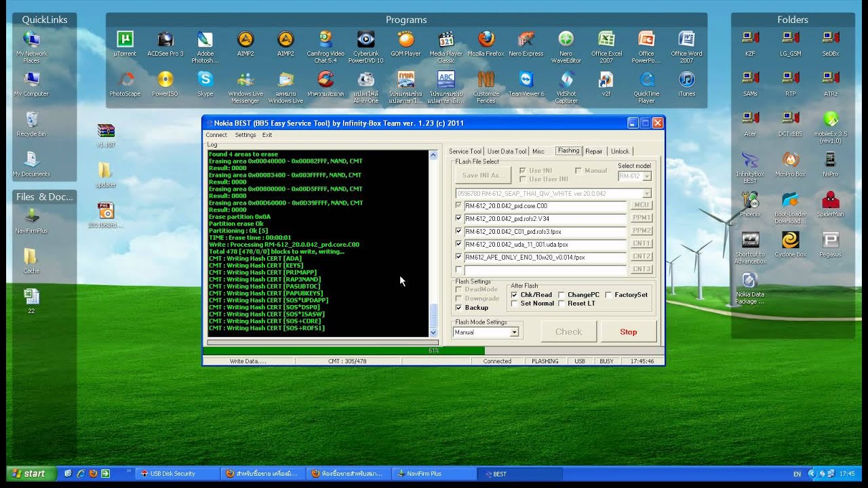Open Nero Express icon
Screen dimensions: 868x488
pyautogui.click(x=526, y=39)
